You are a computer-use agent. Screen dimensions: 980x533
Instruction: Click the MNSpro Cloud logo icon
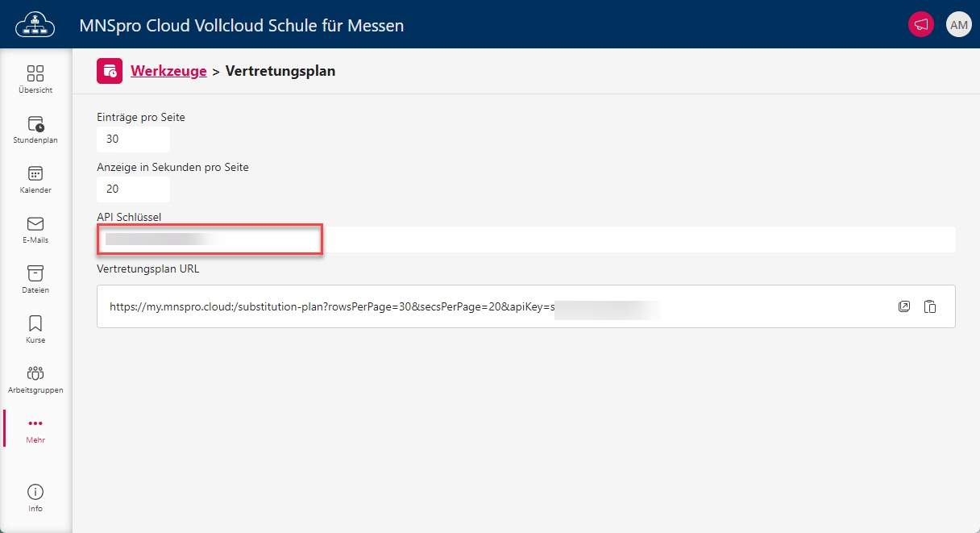coord(35,24)
